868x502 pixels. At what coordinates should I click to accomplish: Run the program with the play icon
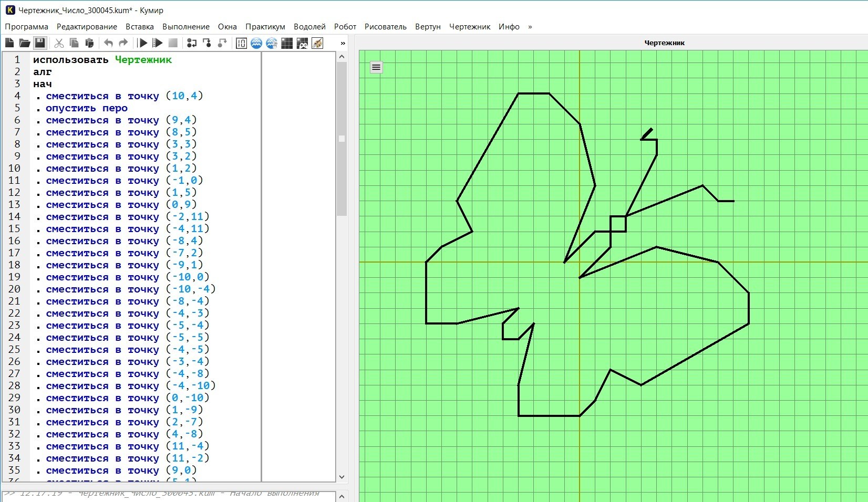pos(142,43)
